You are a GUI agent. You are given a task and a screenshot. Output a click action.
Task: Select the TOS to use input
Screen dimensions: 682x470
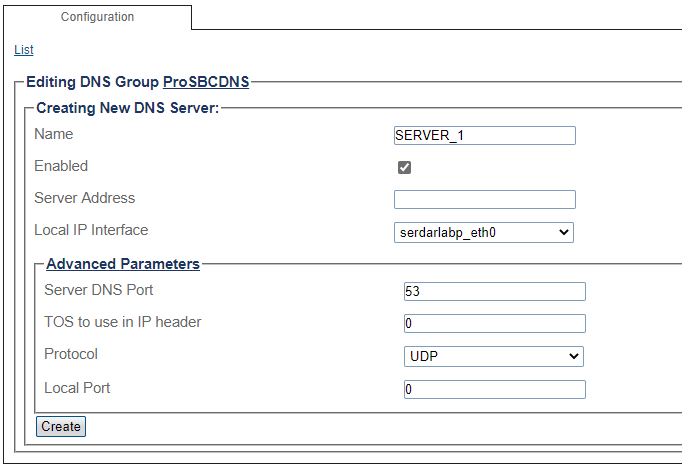pyautogui.click(x=494, y=323)
